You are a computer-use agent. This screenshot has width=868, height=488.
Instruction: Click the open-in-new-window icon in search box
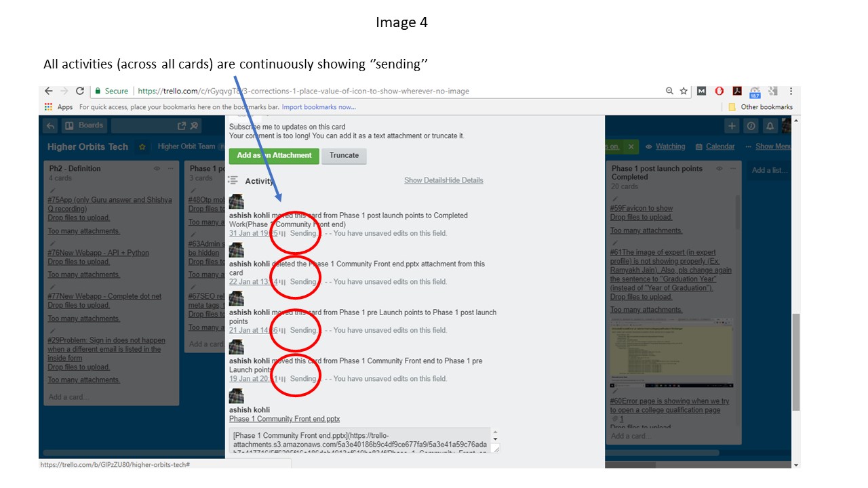pyautogui.click(x=182, y=126)
